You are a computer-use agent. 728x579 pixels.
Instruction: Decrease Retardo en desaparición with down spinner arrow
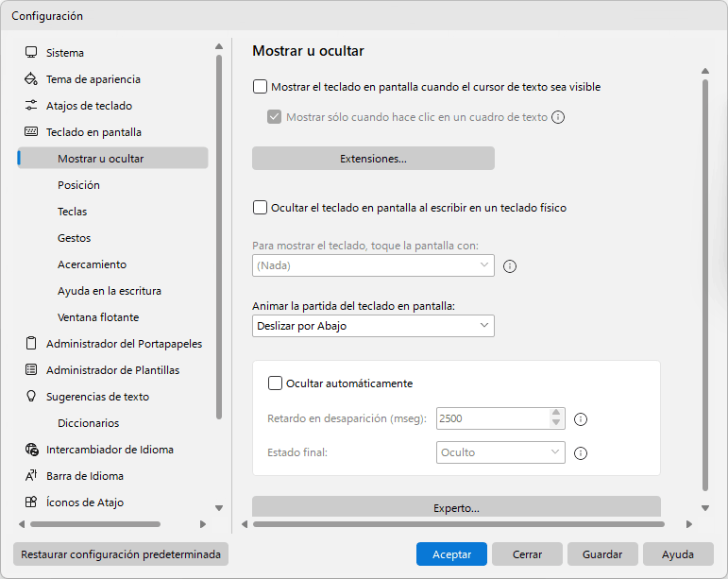(556, 422)
